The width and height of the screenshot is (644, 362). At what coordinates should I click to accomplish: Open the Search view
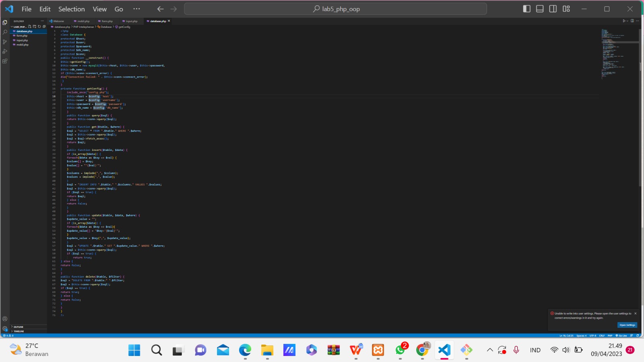coord(5,32)
